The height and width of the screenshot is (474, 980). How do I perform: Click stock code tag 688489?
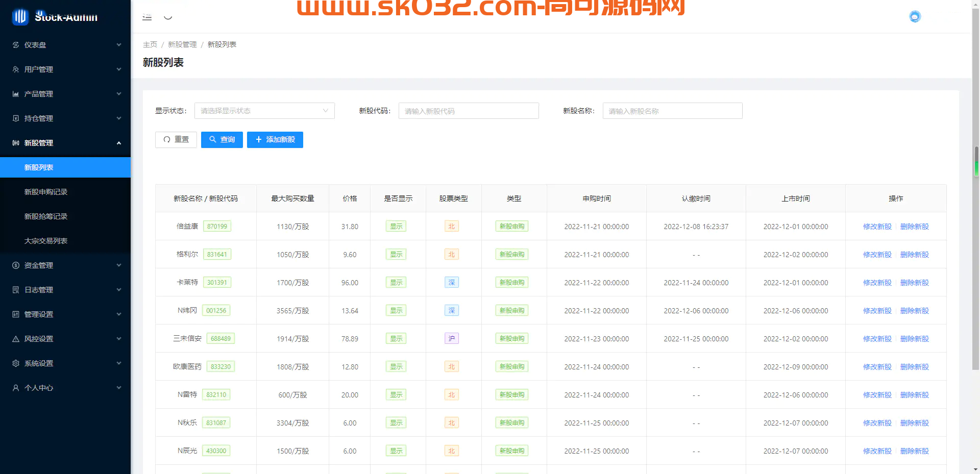(x=220, y=338)
